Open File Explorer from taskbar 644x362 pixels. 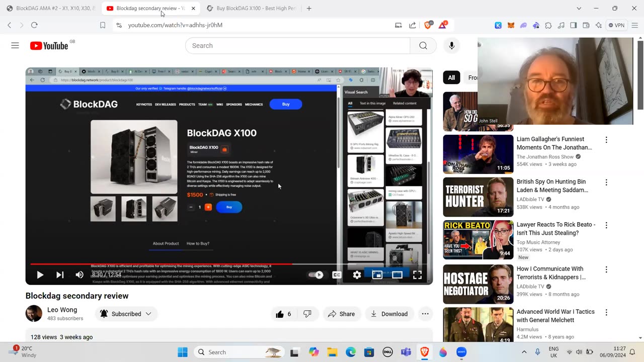[332, 352]
